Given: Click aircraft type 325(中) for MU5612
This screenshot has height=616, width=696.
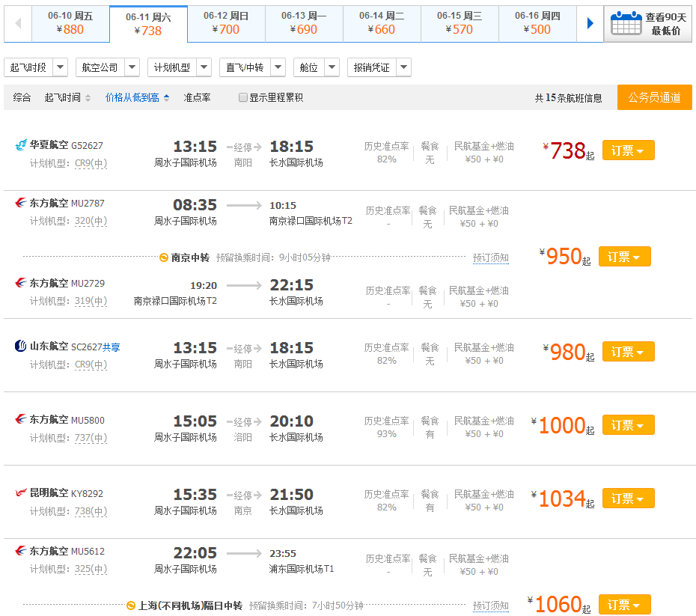Looking at the screenshot, I should click(91, 569).
